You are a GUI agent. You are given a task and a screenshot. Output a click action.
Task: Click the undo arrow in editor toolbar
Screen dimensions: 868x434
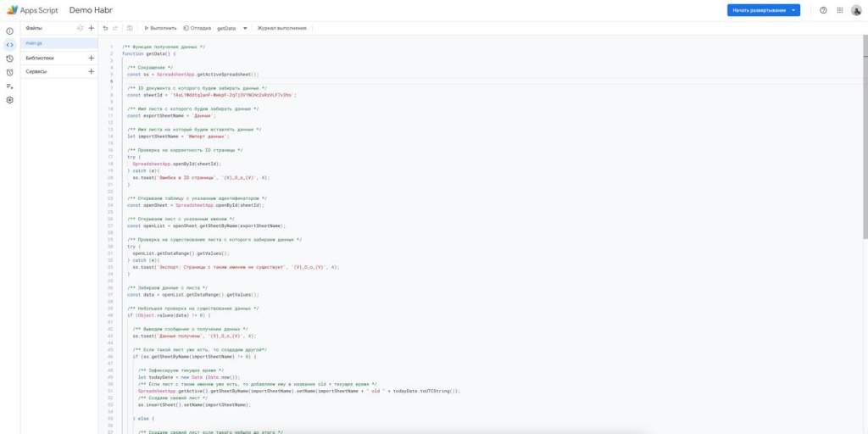click(x=105, y=28)
